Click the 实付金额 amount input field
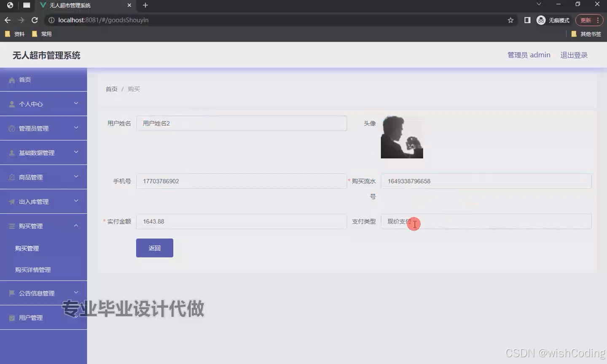The image size is (607, 364). 242,221
